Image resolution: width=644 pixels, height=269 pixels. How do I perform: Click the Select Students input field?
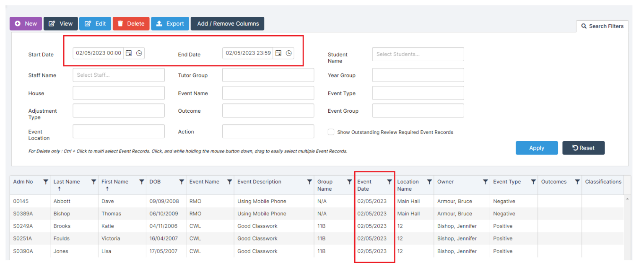coord(418,54)
